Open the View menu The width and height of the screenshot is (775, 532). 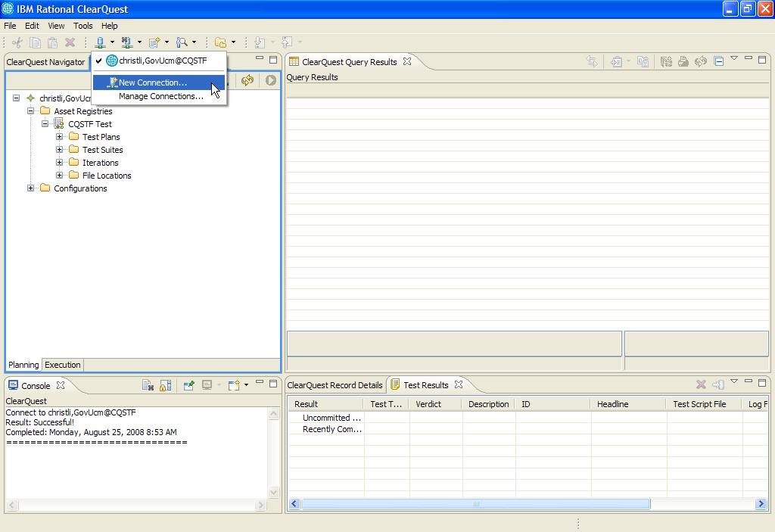[56, 26]
